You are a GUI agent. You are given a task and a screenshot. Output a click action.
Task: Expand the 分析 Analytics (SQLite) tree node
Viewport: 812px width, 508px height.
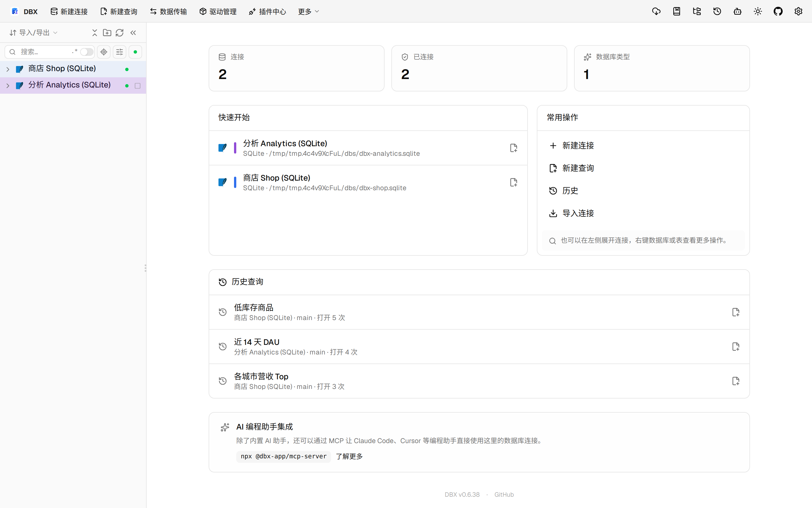click(8, 86)
